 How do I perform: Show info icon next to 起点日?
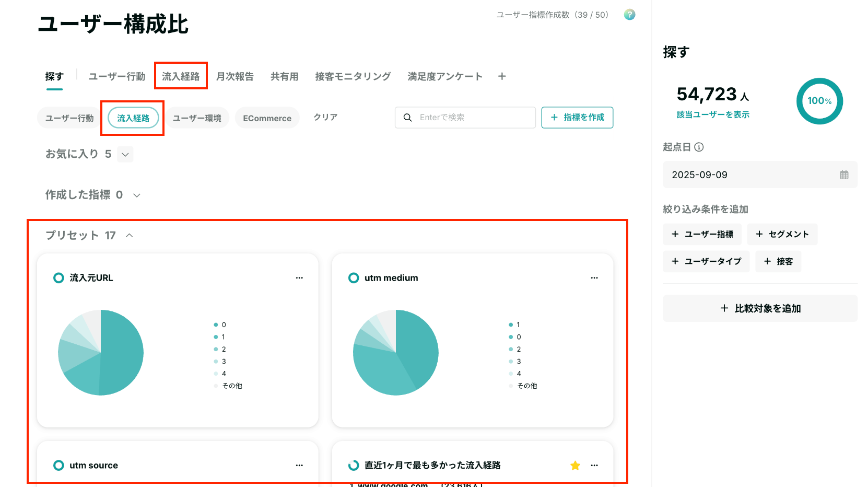699,147
